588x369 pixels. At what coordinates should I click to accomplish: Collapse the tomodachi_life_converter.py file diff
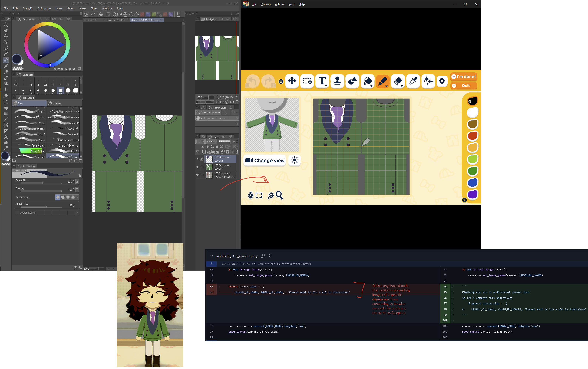(x=211, y=256)
